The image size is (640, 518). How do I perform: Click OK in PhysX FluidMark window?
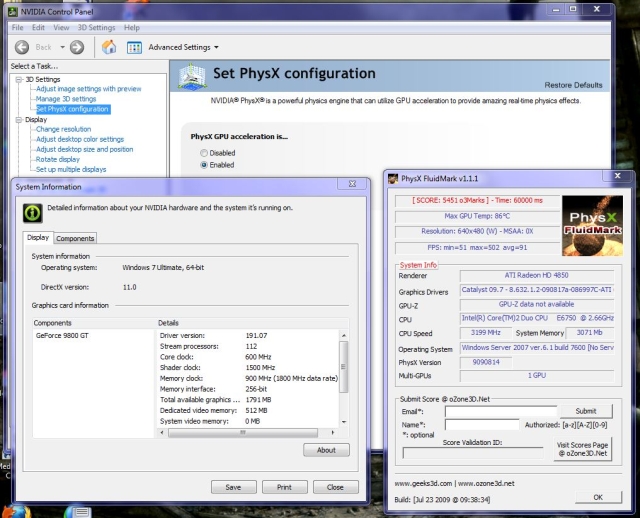click(598, 497)
